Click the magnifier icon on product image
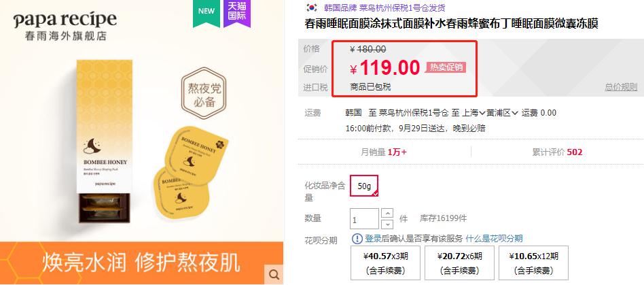Image resolution: width=644 pixels, height=285 pixels. (x=274, y=274)
